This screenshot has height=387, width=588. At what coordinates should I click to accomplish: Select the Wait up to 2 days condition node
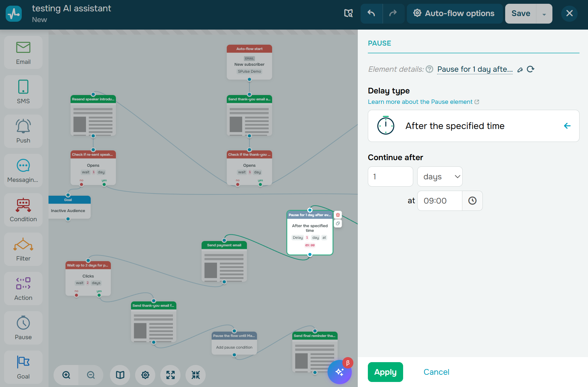pyautogui.click(x=88, y=278)
